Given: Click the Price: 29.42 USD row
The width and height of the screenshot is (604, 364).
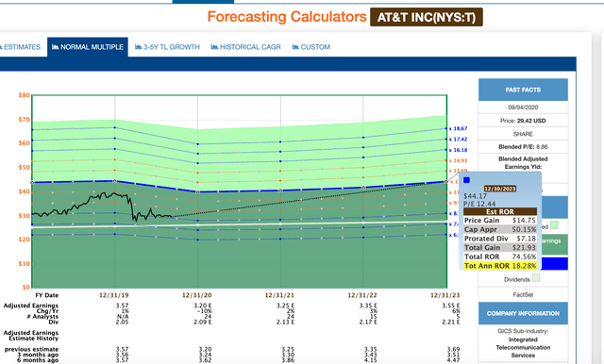Looking at the screenshot, I should coord(523,121).
